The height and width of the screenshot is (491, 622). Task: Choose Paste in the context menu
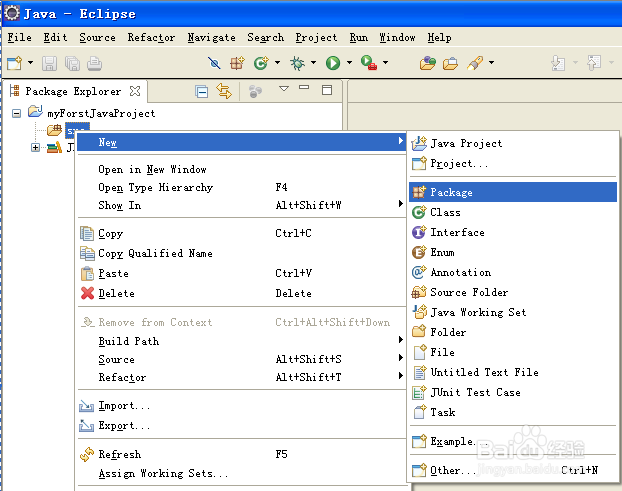[x=241, y=273]
